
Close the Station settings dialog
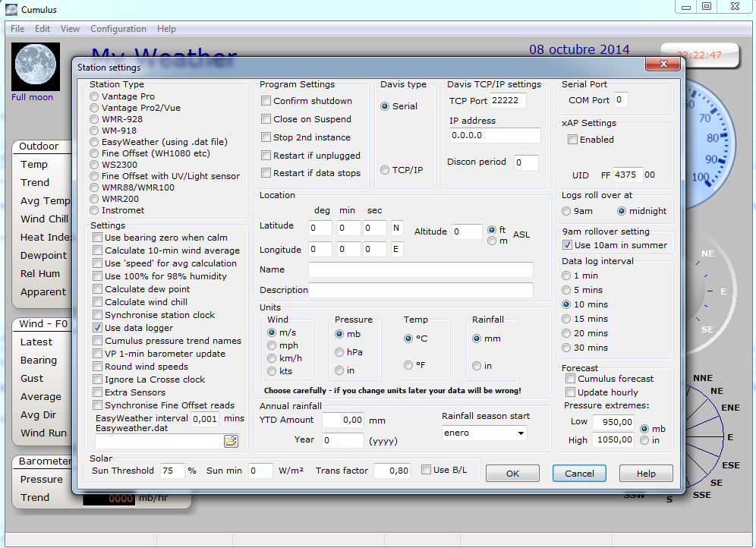[x=664, y=65]
